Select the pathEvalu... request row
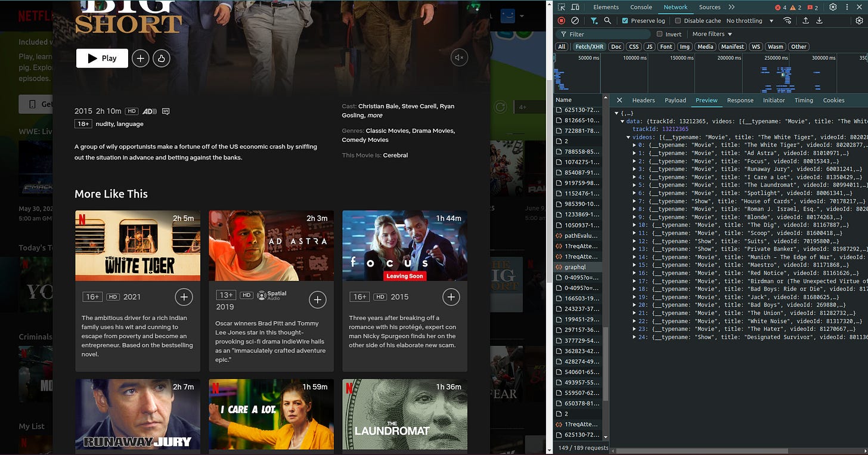868x455 pixels. coord(578,236)
